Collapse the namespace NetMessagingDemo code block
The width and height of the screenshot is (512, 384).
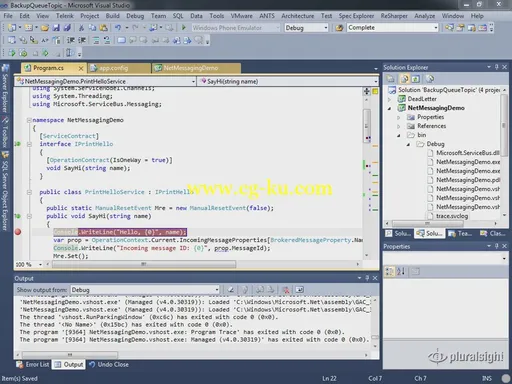point(29,120)
